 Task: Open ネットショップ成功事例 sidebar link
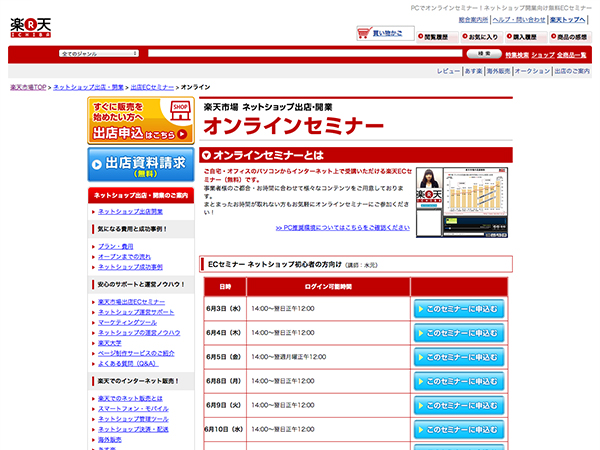[x=130, y=267]
